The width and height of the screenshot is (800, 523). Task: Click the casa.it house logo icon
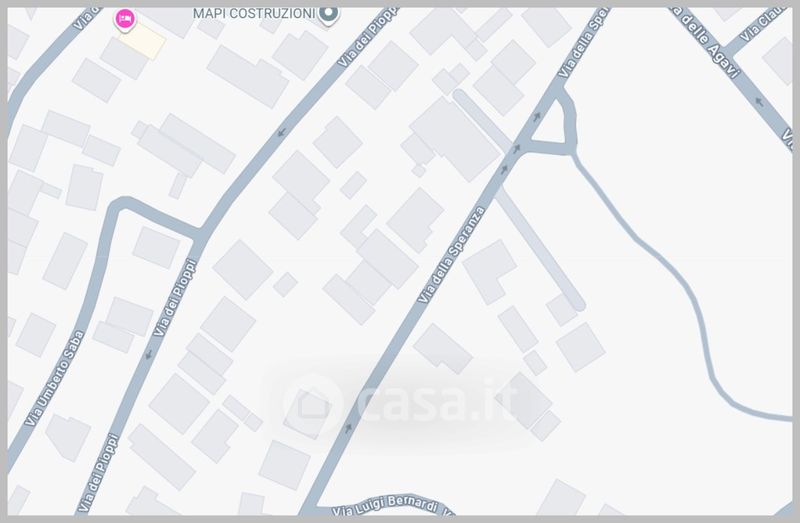(312, 403)
